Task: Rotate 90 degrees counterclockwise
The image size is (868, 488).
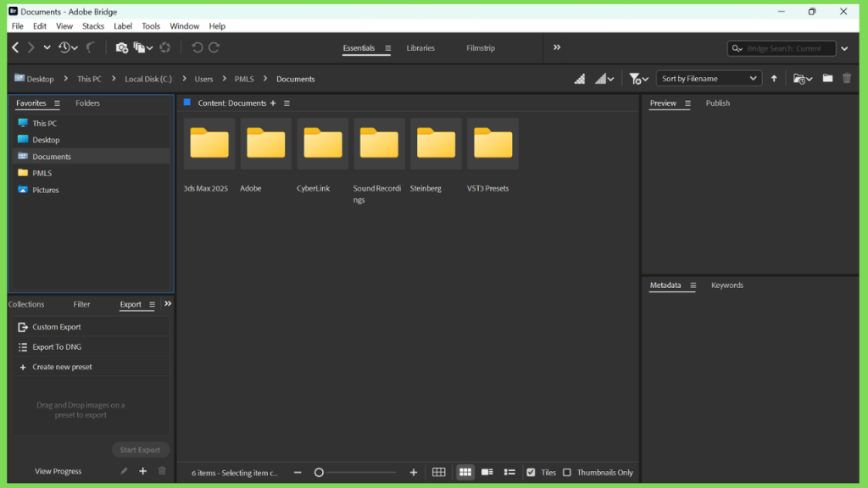Action: point(197,47)
